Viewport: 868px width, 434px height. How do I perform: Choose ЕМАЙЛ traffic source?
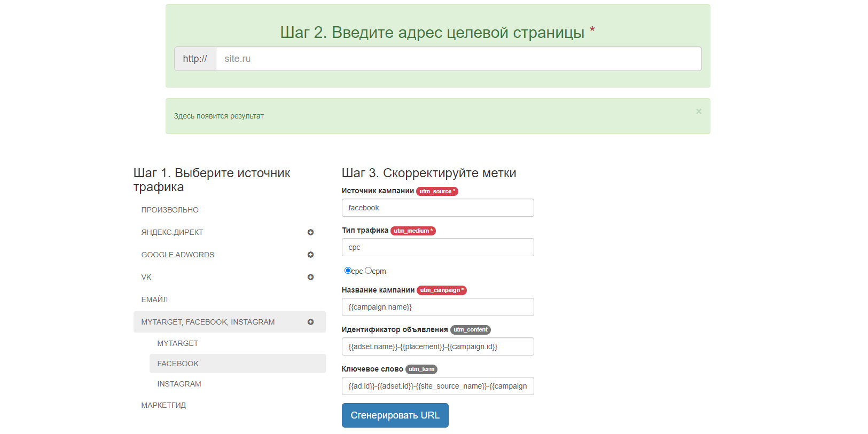(154, 299)
